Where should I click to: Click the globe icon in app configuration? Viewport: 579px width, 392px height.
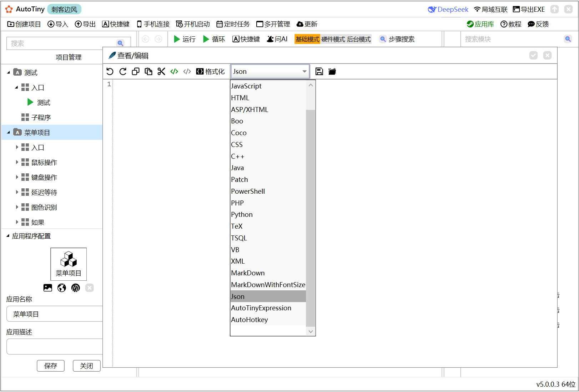[x=62, y=288]
